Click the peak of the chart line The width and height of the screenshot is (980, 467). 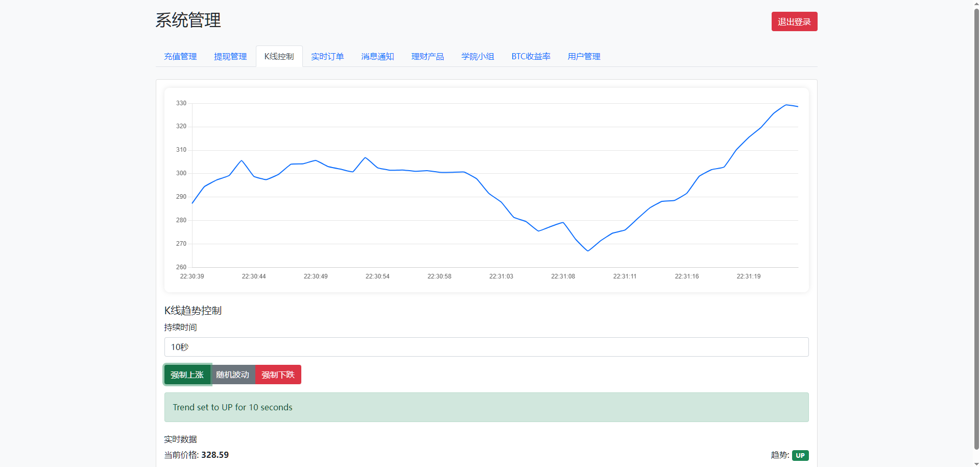pyautogui.click(x=786, y=105)
